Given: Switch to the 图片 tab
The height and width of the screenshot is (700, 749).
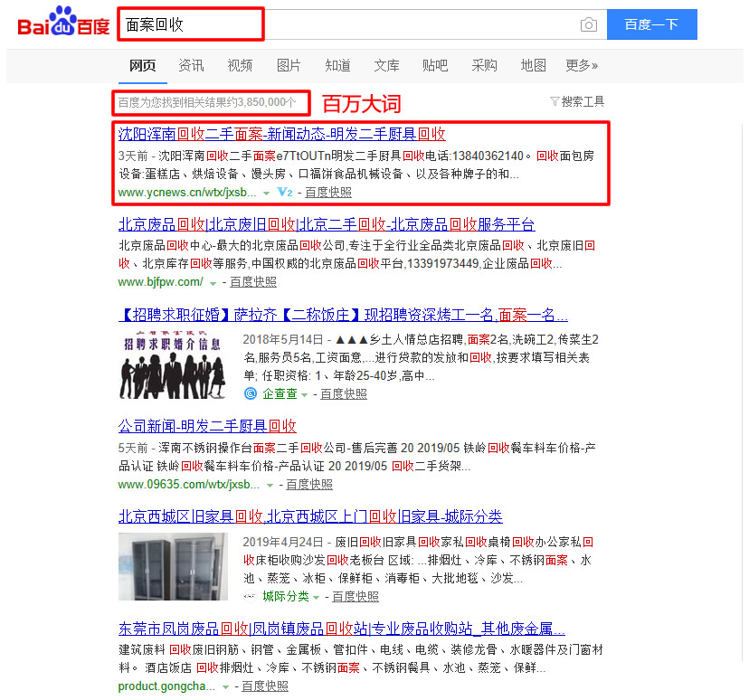Looking at the screenshot, I should pyautogui.click(x=289, y=65).
